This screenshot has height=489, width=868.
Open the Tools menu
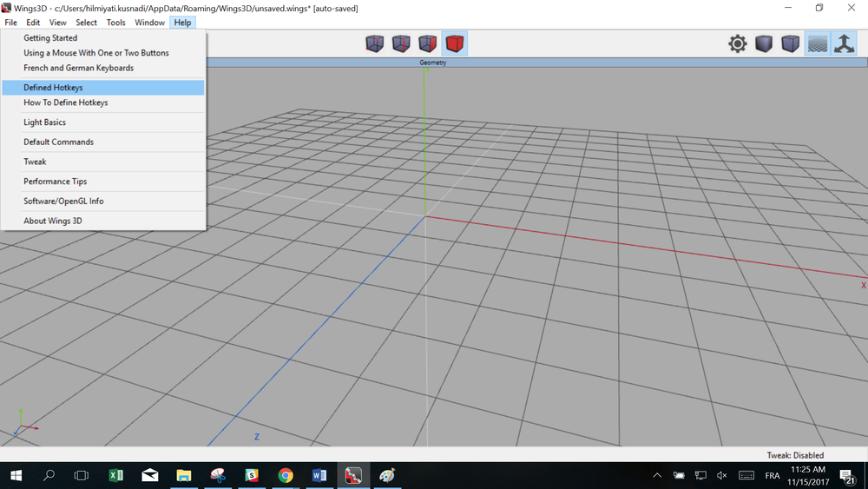(x=115, y=23)
